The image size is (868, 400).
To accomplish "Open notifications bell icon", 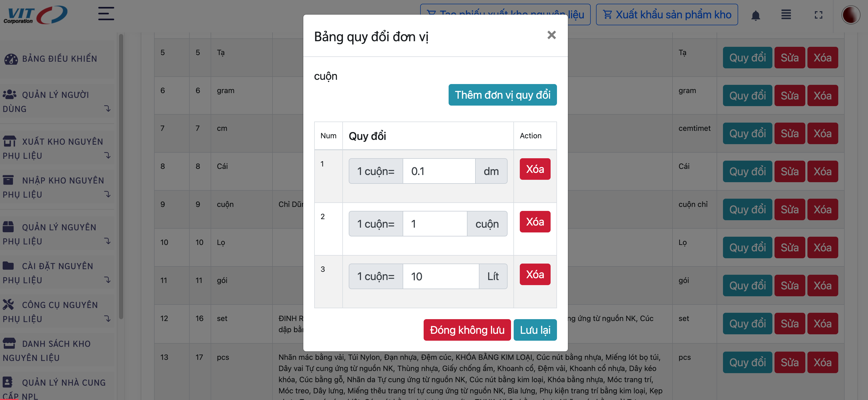I will 755,15.
